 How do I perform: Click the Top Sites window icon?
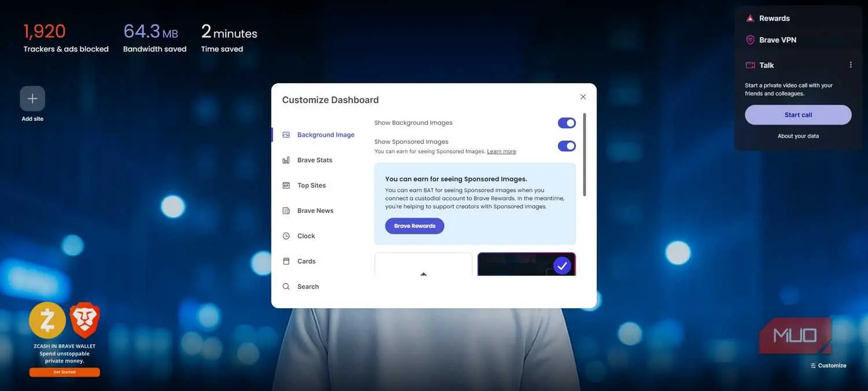(286, 186)
